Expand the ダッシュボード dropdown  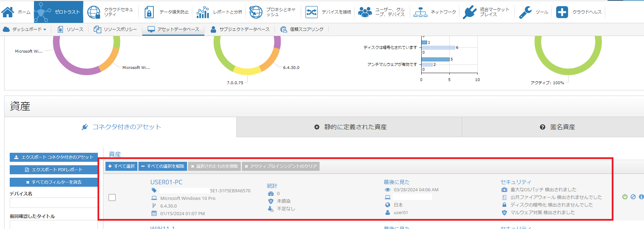point(25,29)
